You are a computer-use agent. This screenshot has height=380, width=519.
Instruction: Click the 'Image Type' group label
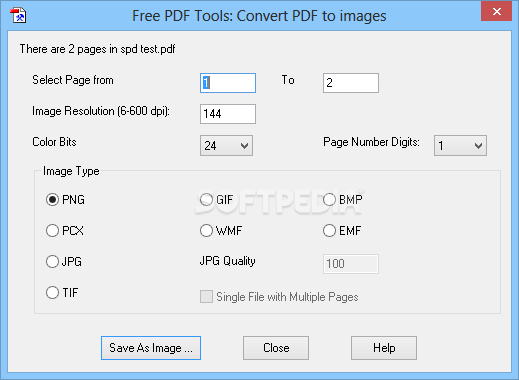pyautogui.click(x=71, y=171)
